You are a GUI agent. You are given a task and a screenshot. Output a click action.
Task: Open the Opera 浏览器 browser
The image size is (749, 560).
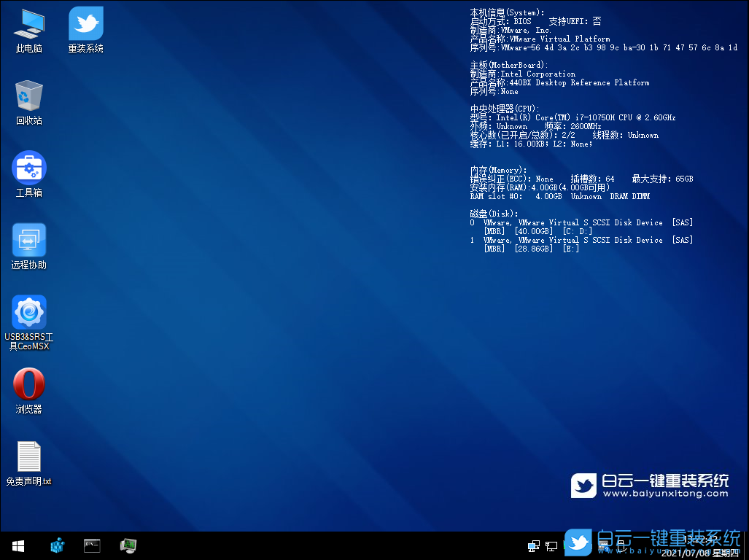click(x=28, y=382)
